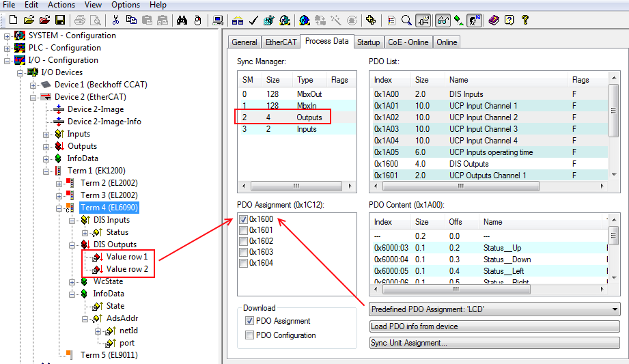Check the 0x1602 PDO assignment checkbox

(x=243, y=241)
